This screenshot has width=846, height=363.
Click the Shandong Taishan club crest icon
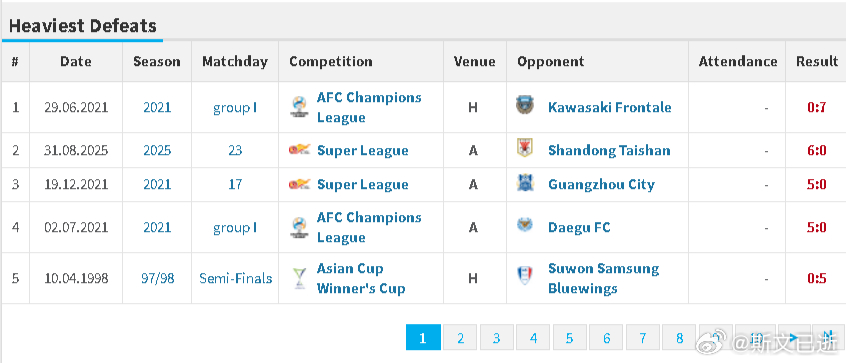tap(524, 148)
